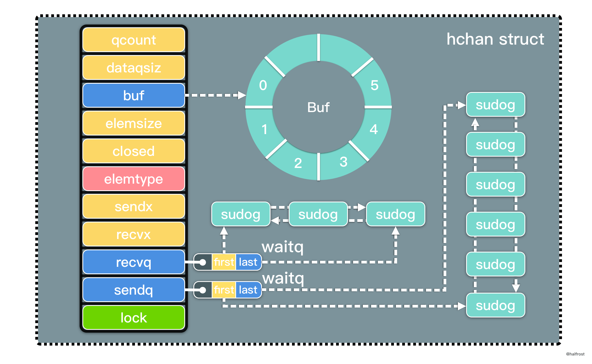The image size is (592, 364).
Task: Click the bottom sudog in vertical chain
Action: [x=496, y=305]
